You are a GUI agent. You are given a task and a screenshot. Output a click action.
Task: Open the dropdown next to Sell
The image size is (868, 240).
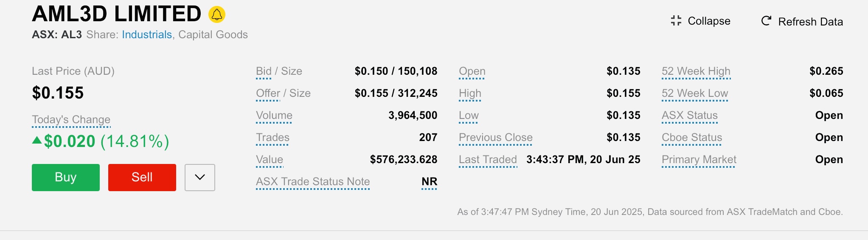click(200, 178)
